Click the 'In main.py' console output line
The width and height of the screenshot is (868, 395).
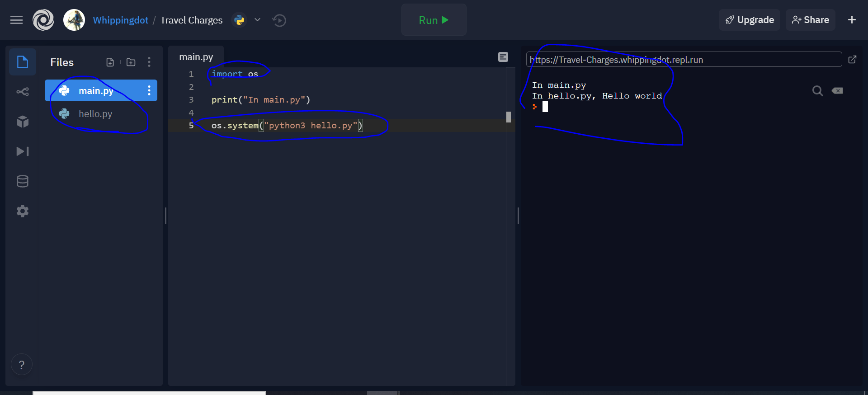(x=559, y=85)
